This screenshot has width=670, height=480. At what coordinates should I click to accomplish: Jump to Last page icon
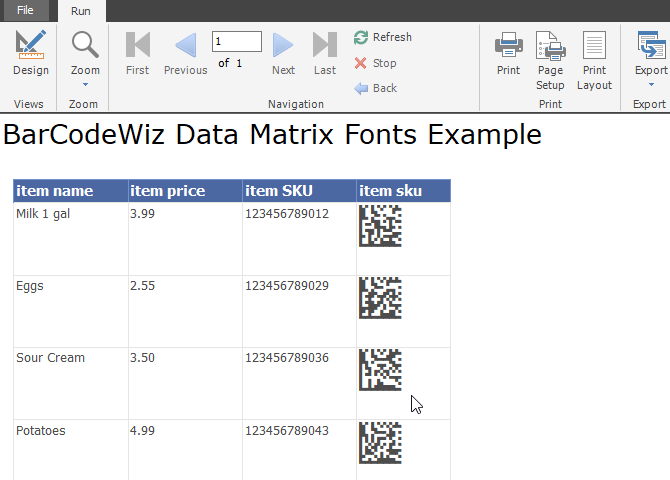tap(325, 44)
